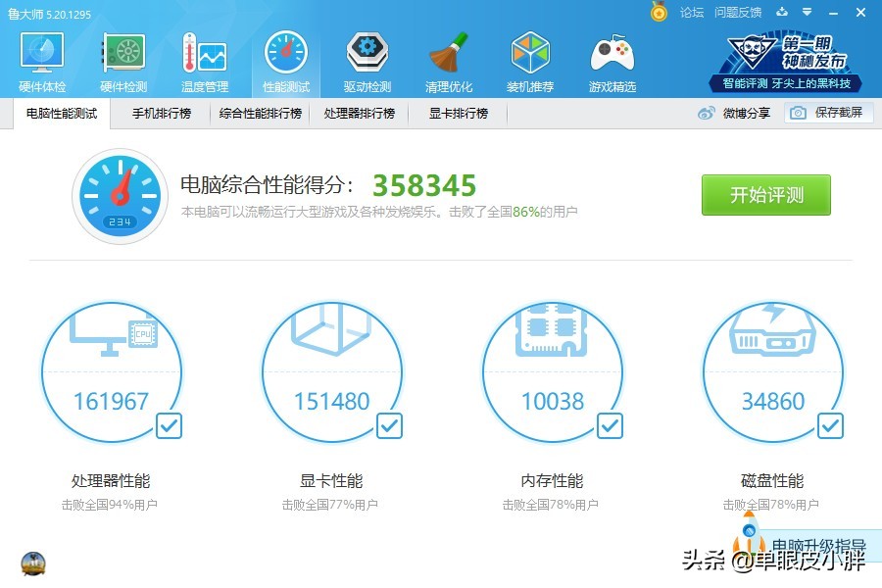Open the 显卡排行榜 rankings tab
Image resolution: width=882 pixels, height=588 pixels.
(457, 114)
